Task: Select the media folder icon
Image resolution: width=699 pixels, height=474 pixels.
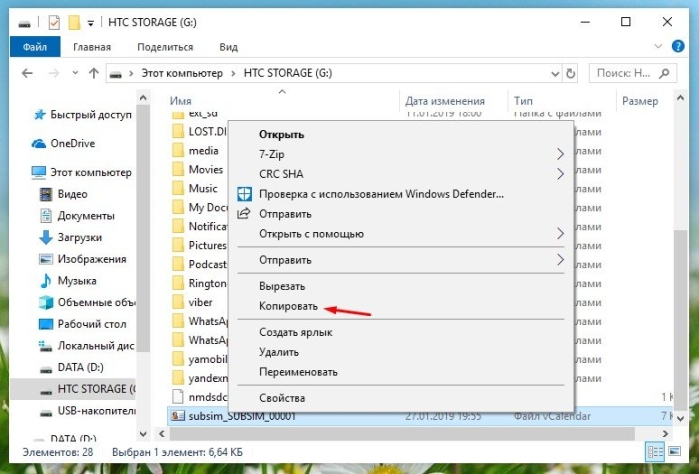Action: pos(178,151)
